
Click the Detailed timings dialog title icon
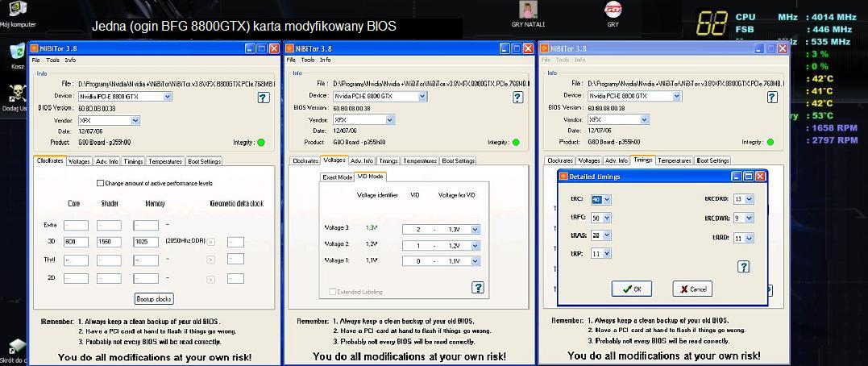coord(564,176)
